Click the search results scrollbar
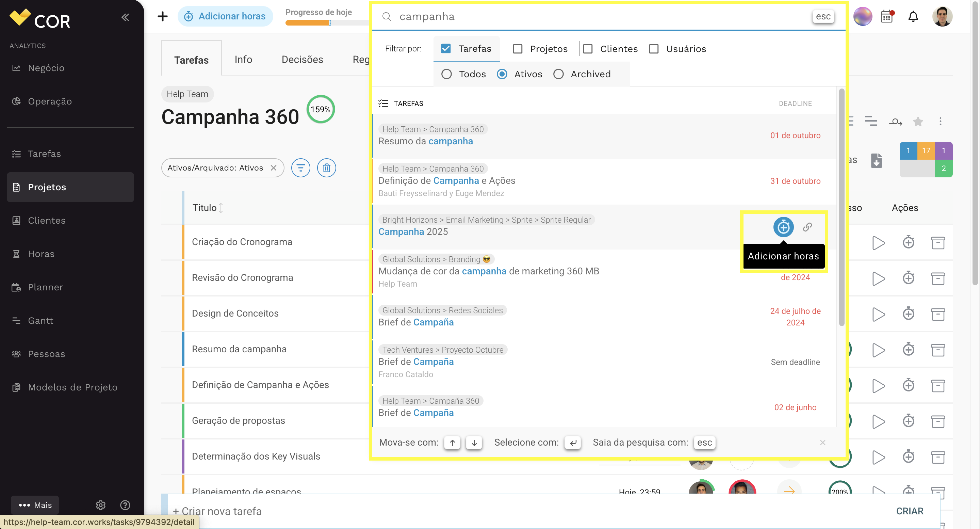980x529 pixels. tap(842, 207)
